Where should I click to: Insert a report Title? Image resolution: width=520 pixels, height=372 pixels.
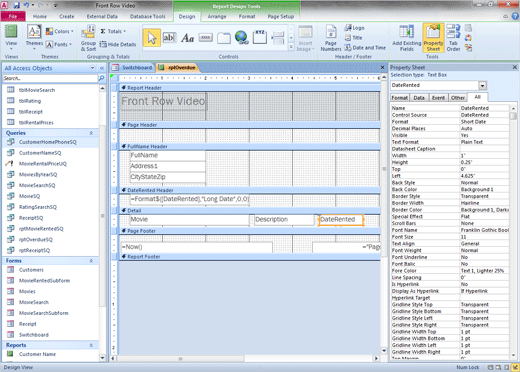pyautogui.click(x=353, y=38)
